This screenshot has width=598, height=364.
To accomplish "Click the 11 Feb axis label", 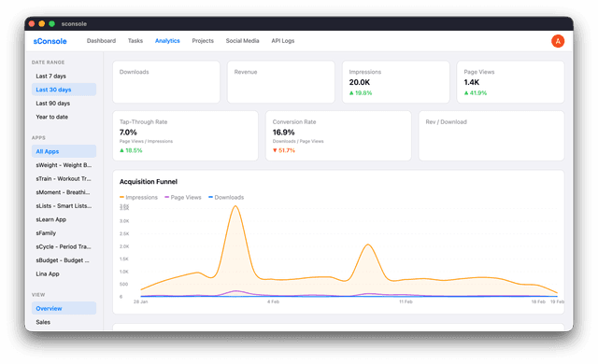I will pos(406,301).
